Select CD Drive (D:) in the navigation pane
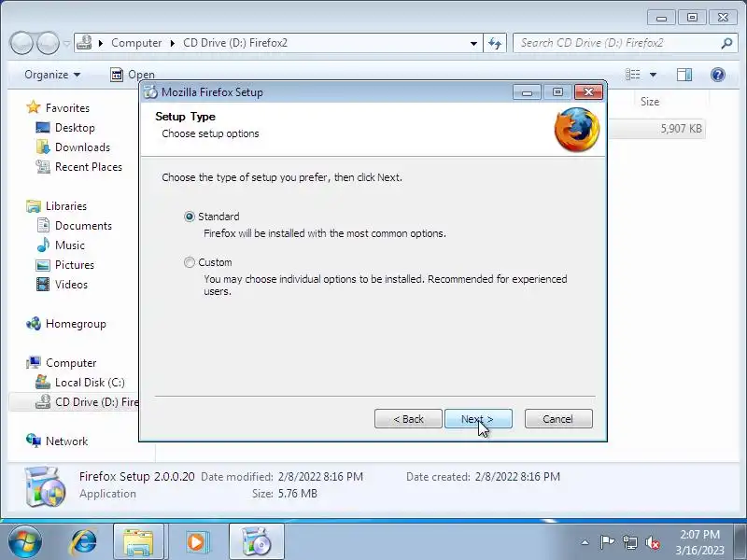 97,402
